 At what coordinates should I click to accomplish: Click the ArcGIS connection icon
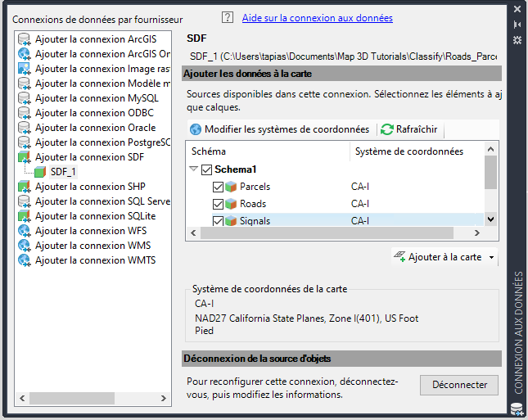click(25, 39)
